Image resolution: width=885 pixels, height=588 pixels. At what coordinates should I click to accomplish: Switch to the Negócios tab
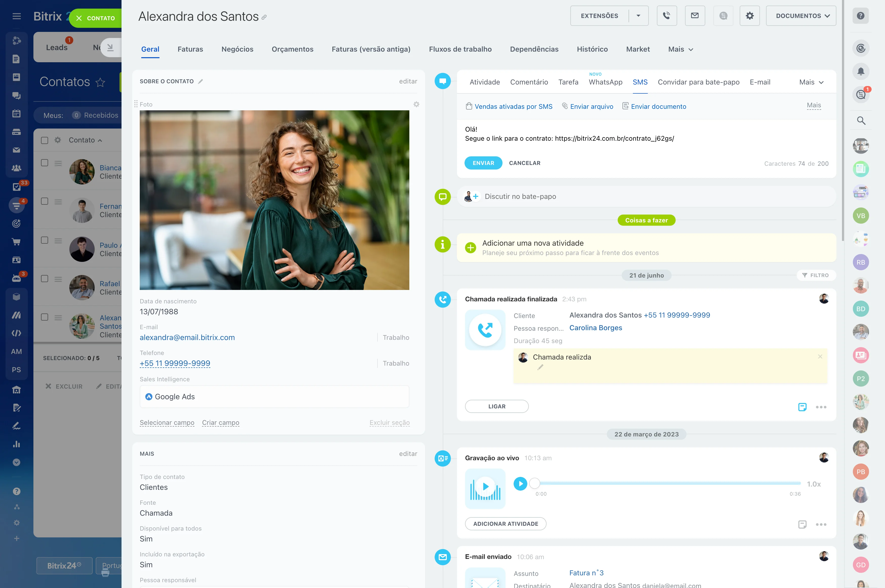237,49
